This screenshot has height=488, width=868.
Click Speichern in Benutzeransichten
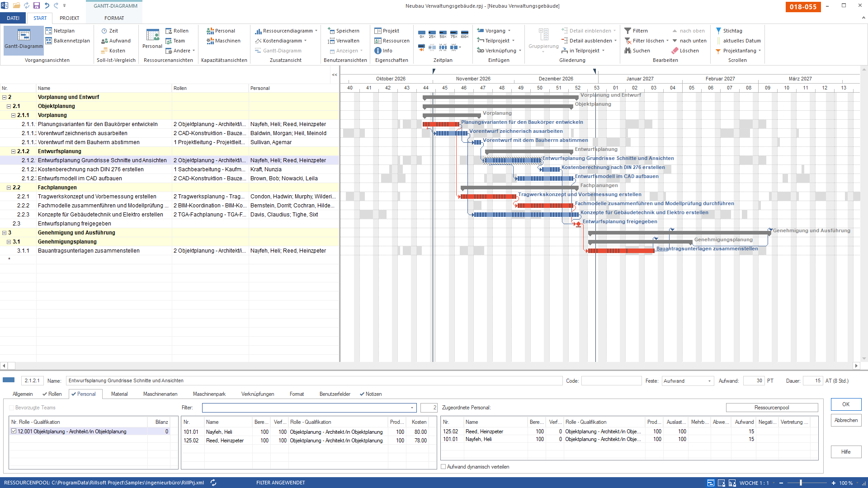coord(344,31)
